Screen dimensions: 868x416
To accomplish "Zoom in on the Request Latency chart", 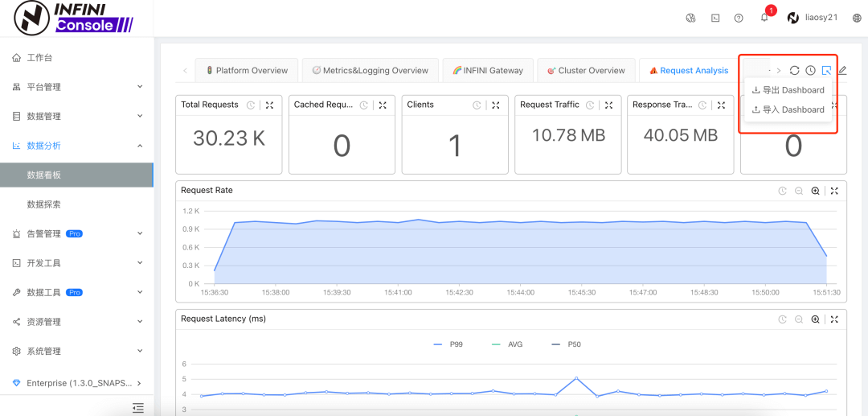I will [x=815, y=319].
